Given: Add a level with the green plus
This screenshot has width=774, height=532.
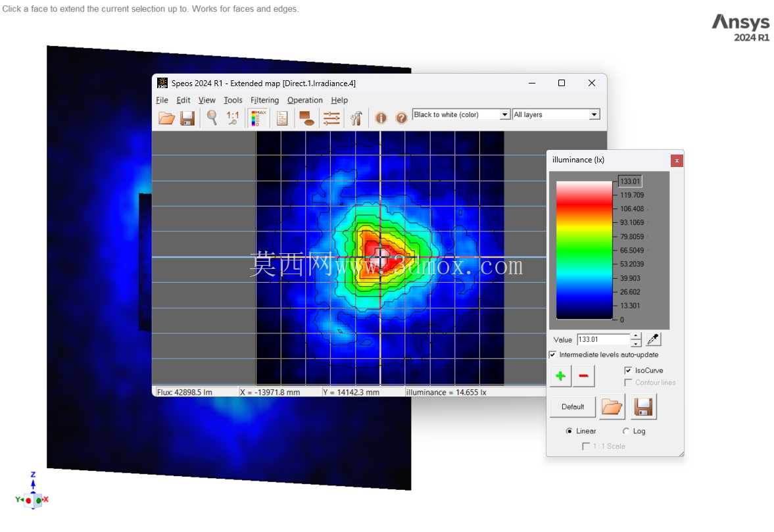Looking at the screenshot, I should 560,376.
